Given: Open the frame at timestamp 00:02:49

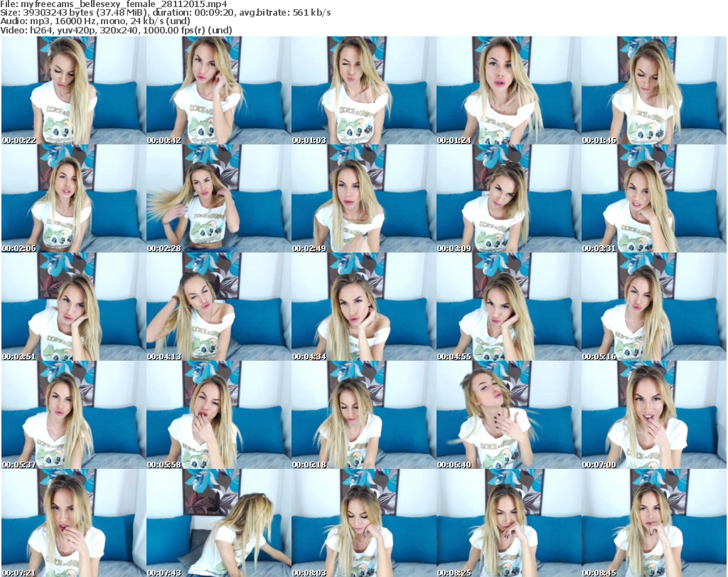Looking at the screenshot, I should (x=363, y=198).
